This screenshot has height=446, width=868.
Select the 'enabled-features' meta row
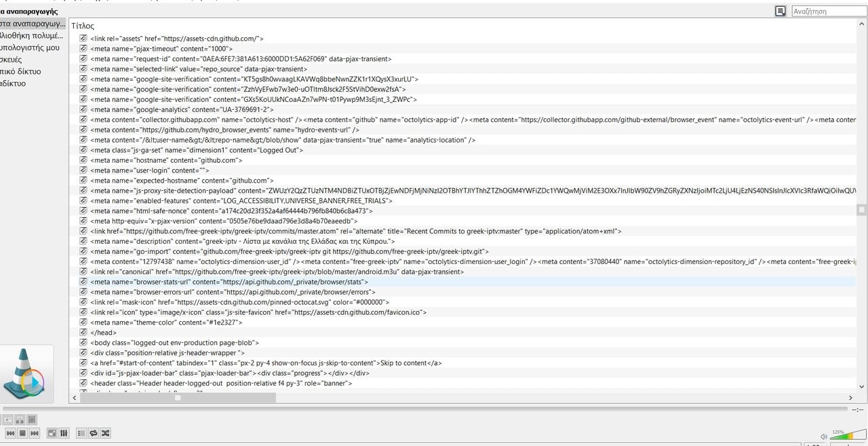point(463,201)
